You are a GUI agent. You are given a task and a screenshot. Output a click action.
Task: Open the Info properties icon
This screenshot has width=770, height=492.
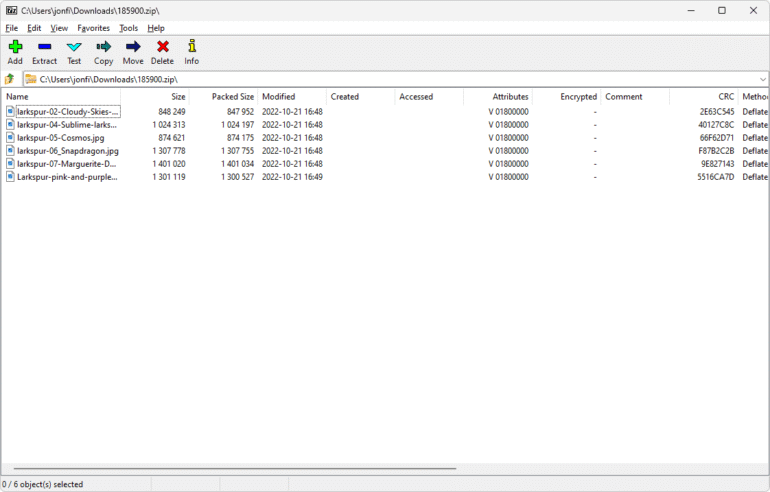pyautogui.click(x=191, y=52)
